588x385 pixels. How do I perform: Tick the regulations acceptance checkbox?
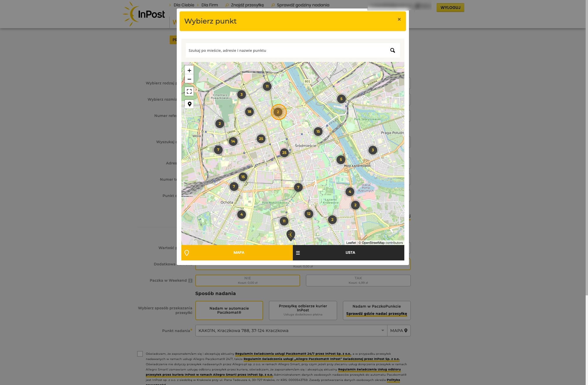140,354
